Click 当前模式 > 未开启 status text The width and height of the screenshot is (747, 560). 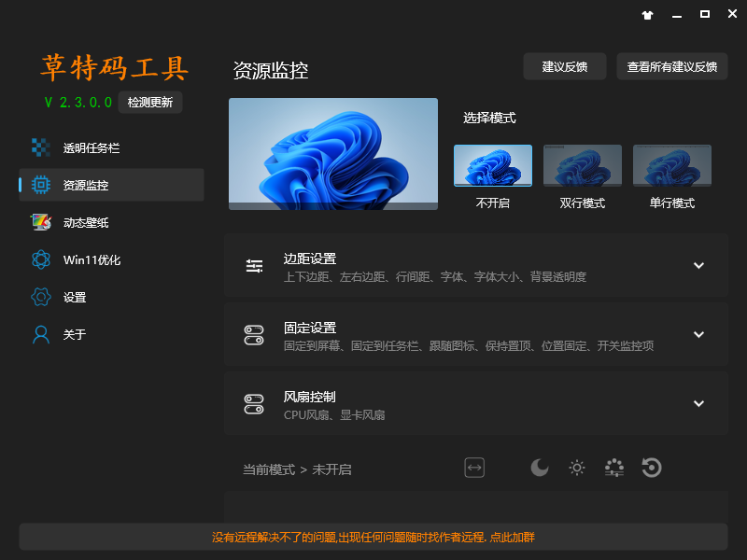pyautogui.click(x=297, y=469)
